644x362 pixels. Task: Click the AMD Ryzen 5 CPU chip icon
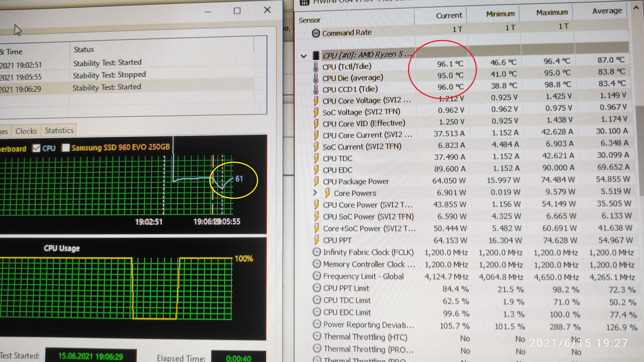point(316,55)
